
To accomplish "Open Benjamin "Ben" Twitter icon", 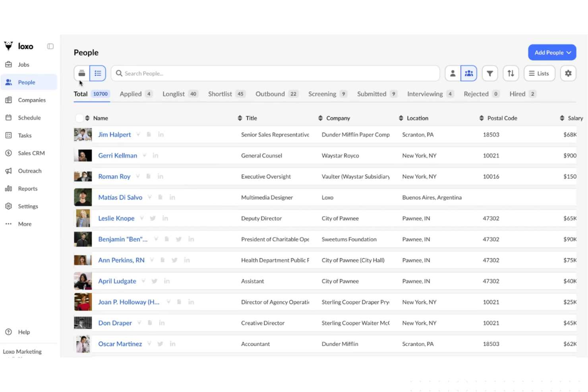I will pyautogui.click(x=179, y=239).
